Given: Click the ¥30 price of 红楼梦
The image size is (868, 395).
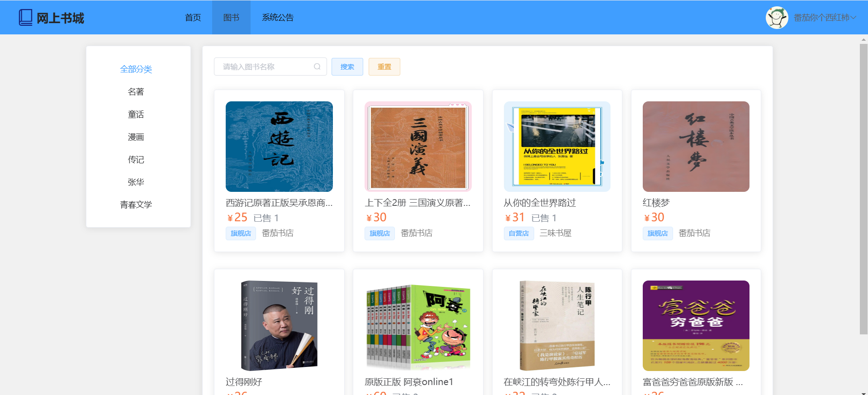Looking at the screenshot, I should pyautogui.click(x=654, y=218).
